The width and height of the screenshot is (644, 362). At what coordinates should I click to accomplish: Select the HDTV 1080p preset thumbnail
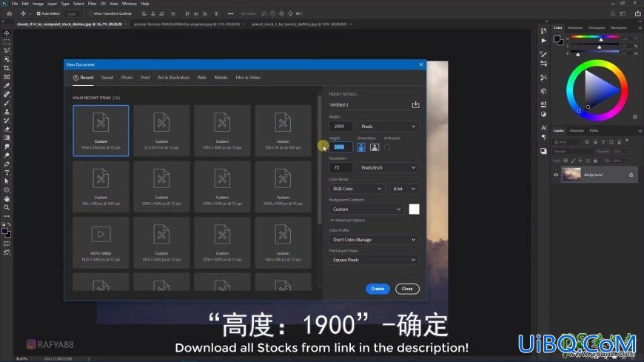pyautogui.click(x=101, y=243)
